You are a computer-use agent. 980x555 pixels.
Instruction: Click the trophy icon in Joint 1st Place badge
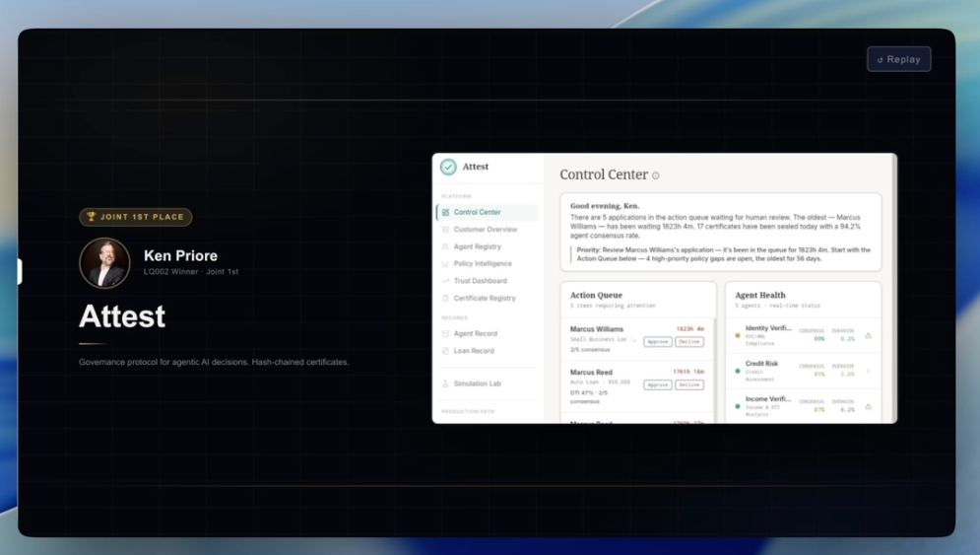pos(92,217)
